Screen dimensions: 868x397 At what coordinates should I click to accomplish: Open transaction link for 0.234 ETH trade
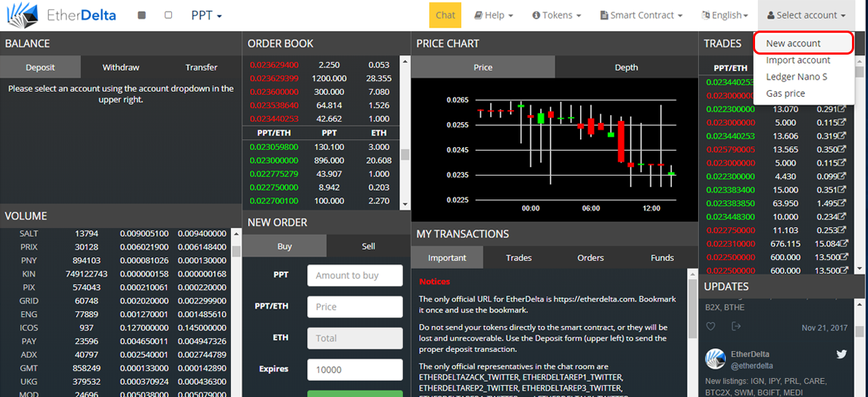pyautogui.click(x=842, y=217)
